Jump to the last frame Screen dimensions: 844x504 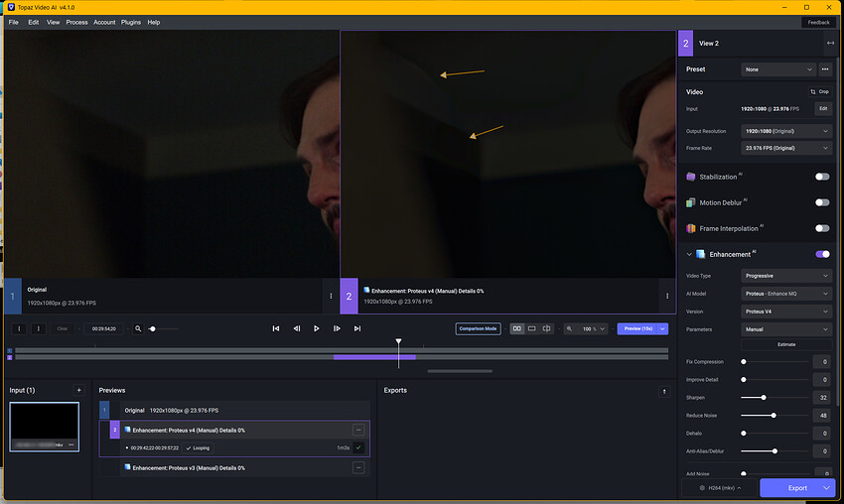[356, 328]
